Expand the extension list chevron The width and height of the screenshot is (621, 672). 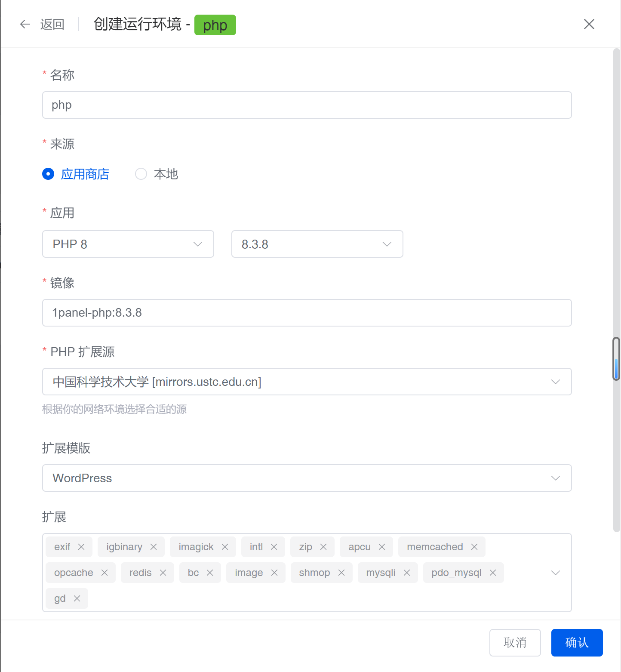(555, 573)
